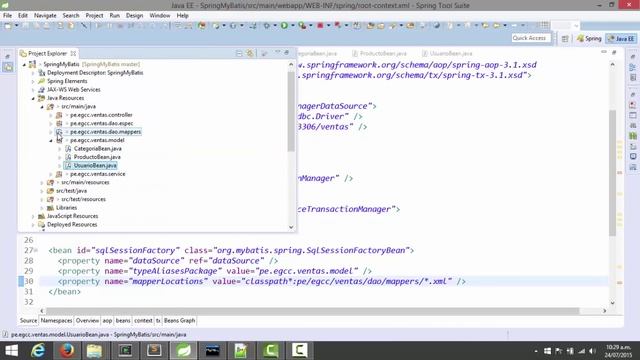Viewport: 640px width, 360px height.
Task: Click the Windows Start button
Action: point(11,351)
